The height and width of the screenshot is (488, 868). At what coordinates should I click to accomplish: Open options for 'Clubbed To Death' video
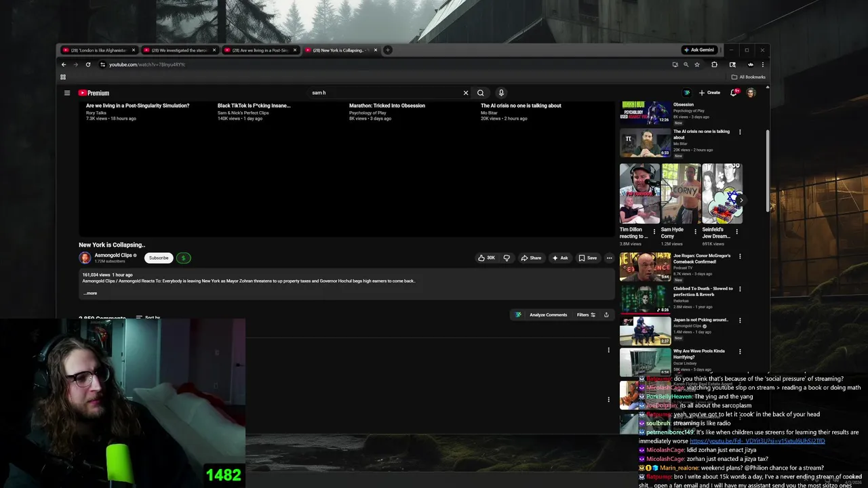[x=740, y=289]
